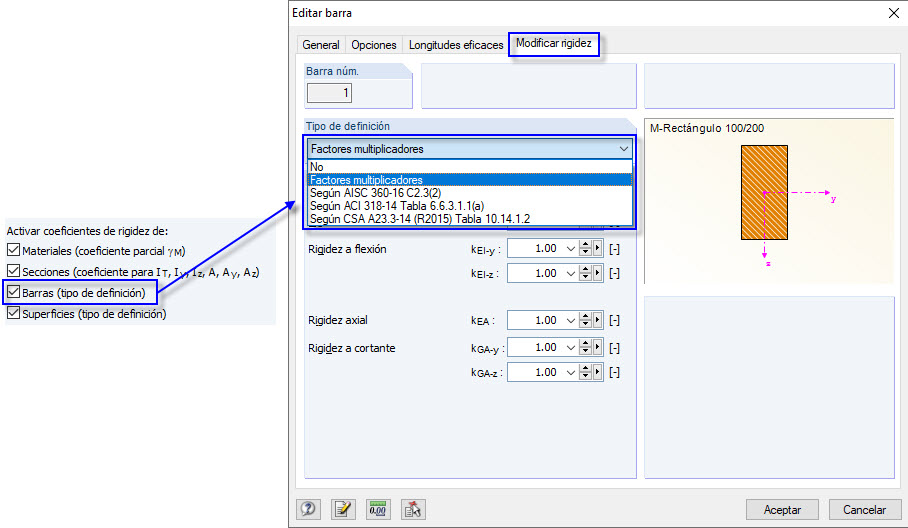Choose Factores multiplicadores list option

click(470, 180)
